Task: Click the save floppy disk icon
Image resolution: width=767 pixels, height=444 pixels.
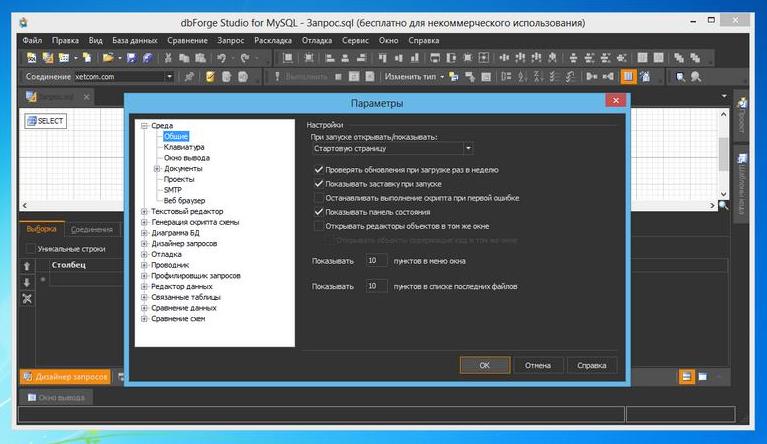Action: tap(131, 58)
